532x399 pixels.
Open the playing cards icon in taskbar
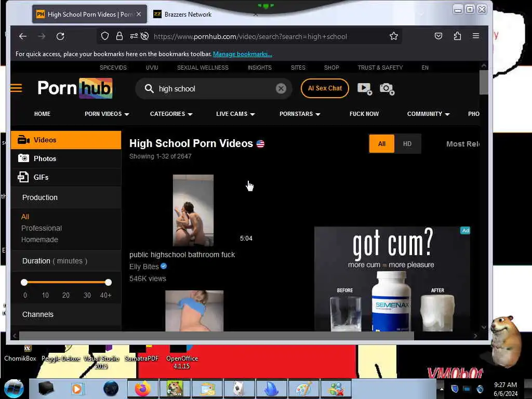tap(239, 389)
